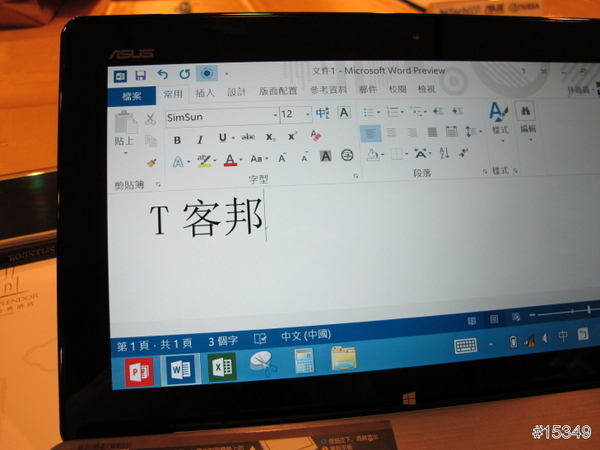
Task: Increase font size with grow font icon
Action: [x=282, y=157]
